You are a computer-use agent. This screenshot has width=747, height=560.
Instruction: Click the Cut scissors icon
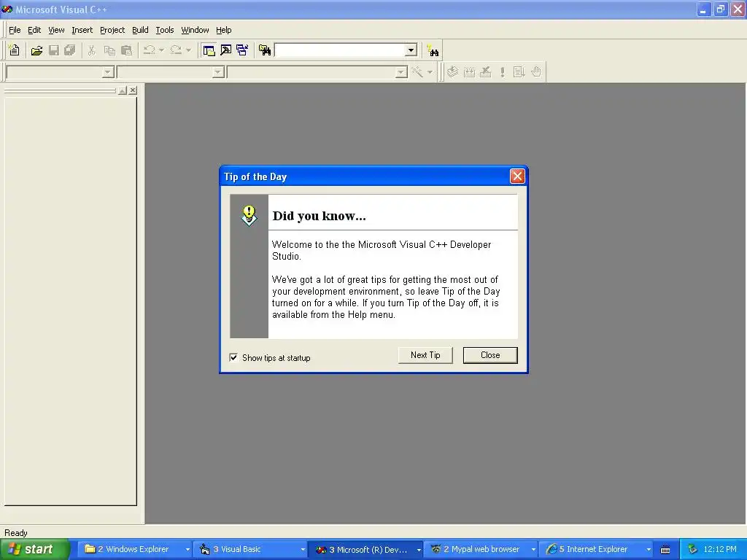click(x=91, y=50)
